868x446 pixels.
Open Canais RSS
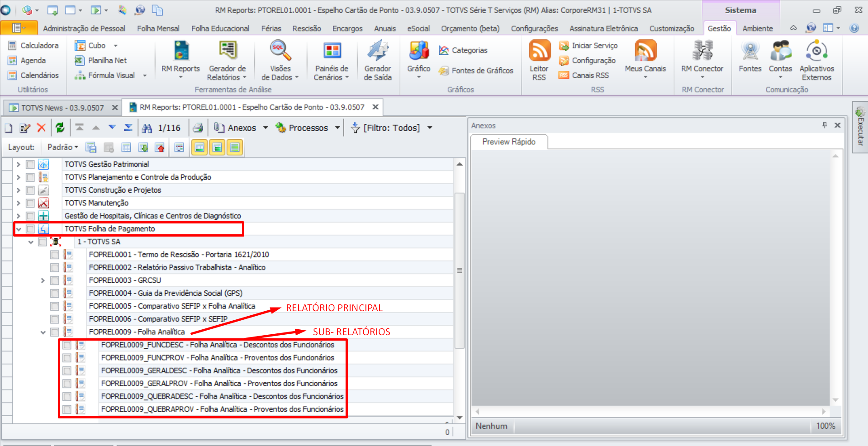(584, 75)
